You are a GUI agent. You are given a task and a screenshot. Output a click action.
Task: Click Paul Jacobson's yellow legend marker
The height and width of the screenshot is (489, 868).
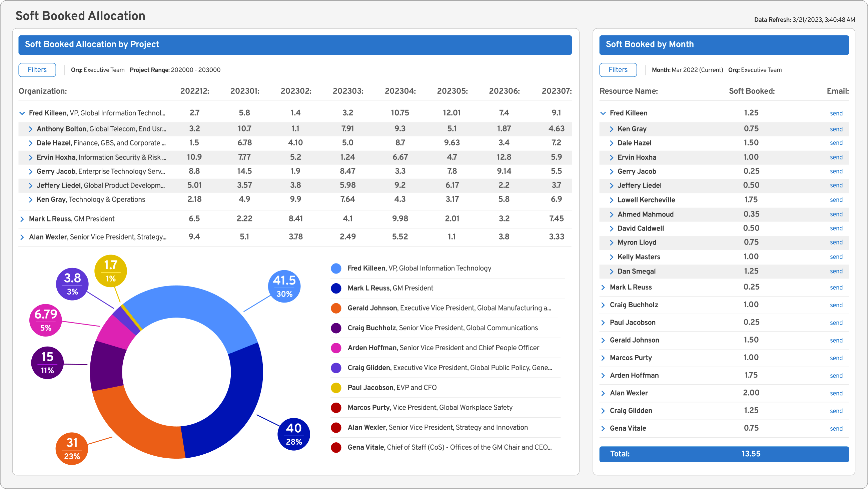pyautogui.click(x=336, y=388)
